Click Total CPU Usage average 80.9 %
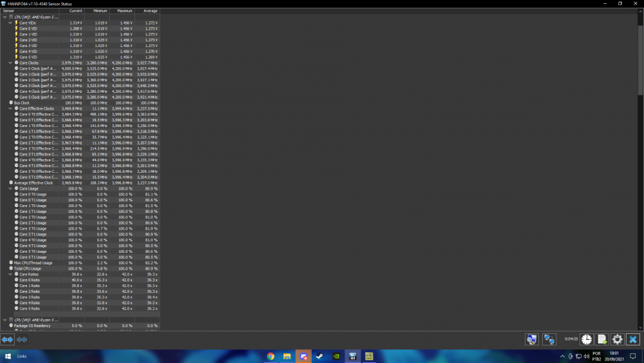Viewport: 644px width, 363px height. pyautogui.click(x=151, y=268)
